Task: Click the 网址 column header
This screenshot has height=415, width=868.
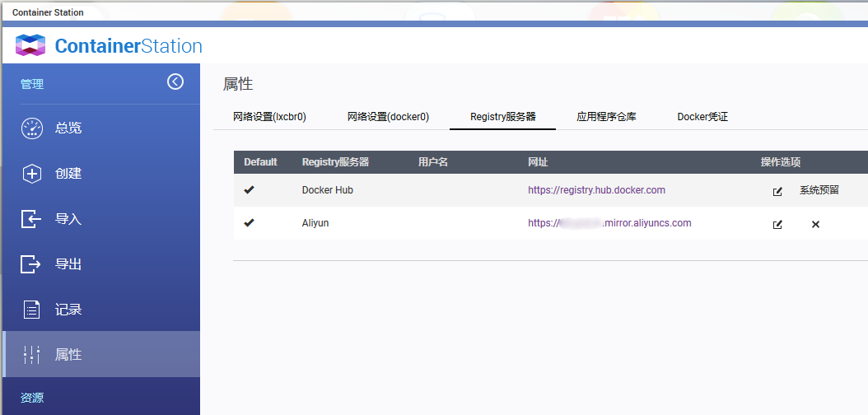Action: pos(538,162)
